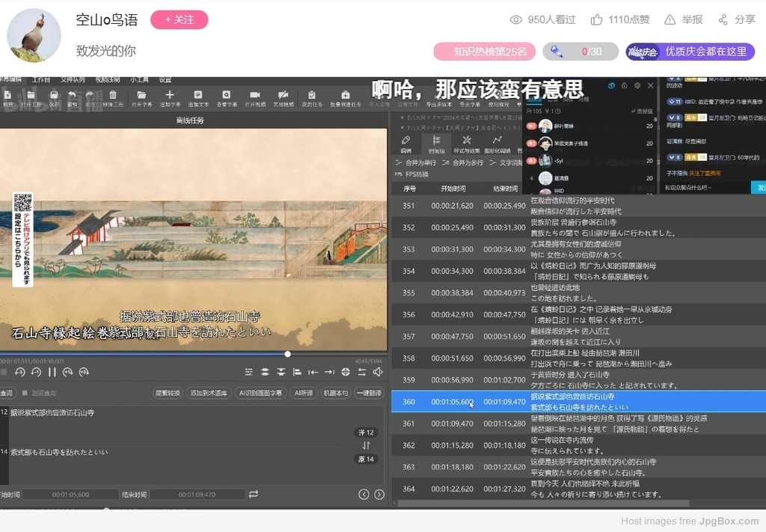Click the 关闭视频 crossed-camera icon
The image size is (766, 532).
[x=284, y=95]
